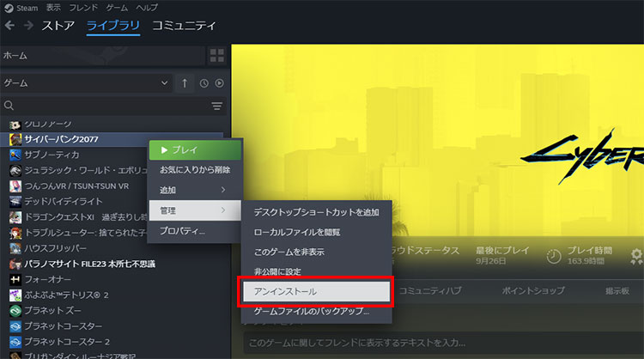Toggle the ready-to-play filter icon
The height and width of the screenshot is (359, 644).
tap(219, 83)
